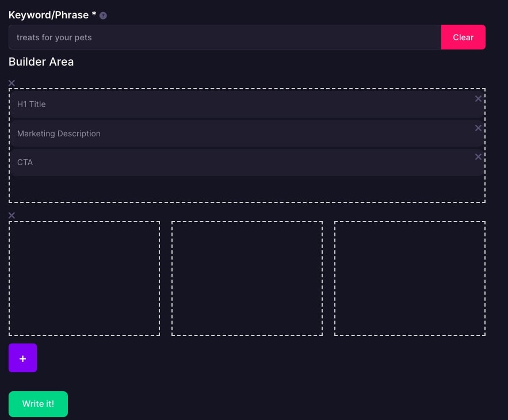Remove the first builder section row
Image resolution: width=508 pixels, height=420 pixels.
[12, 83]
